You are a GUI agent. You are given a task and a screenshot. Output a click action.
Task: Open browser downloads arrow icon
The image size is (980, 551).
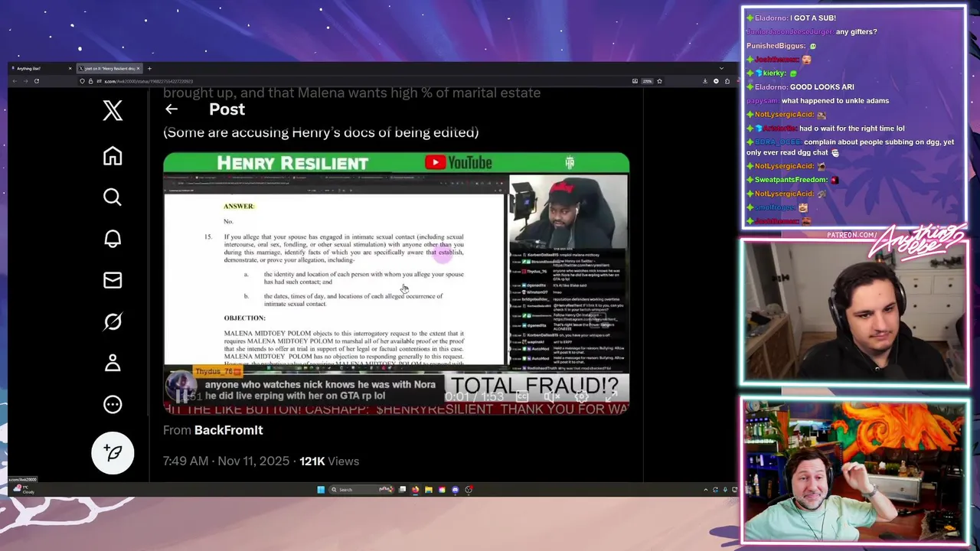point(705,81)
